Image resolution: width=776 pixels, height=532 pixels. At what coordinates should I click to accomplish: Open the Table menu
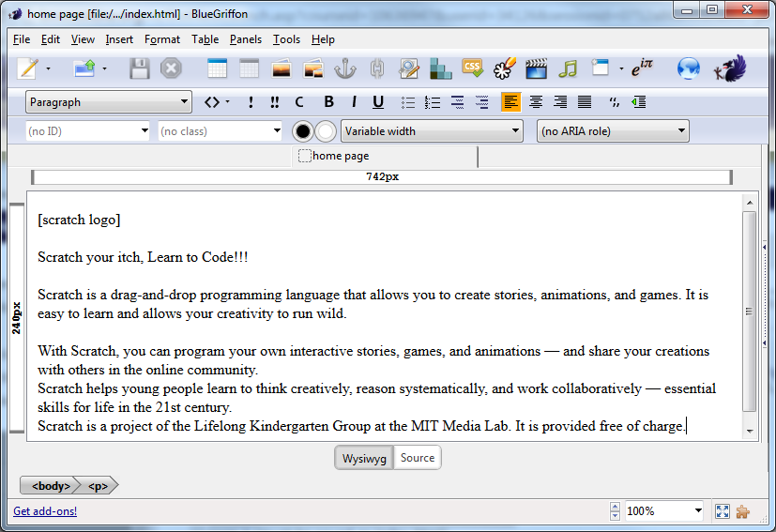click(x=205, y=39)
